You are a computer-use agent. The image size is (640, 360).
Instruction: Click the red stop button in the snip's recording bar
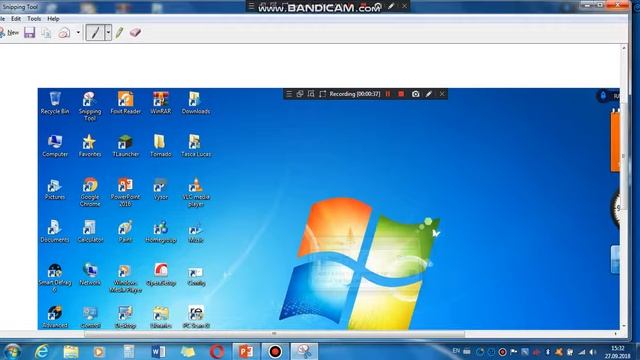click(401, 94)
